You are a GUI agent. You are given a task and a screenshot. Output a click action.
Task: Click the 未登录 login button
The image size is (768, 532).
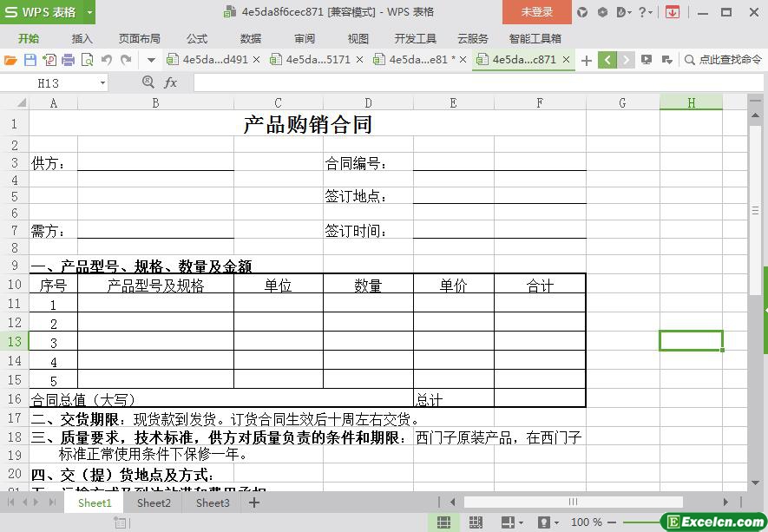[536, 12]
